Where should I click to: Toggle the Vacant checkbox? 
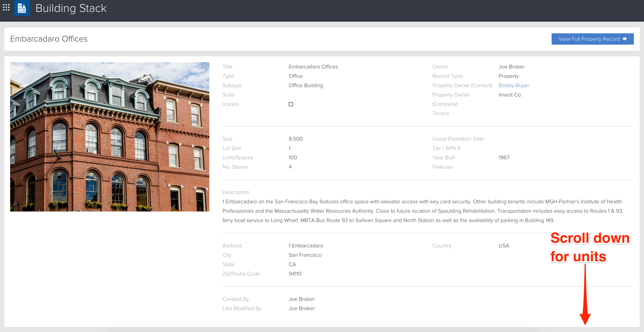point(290,104)
